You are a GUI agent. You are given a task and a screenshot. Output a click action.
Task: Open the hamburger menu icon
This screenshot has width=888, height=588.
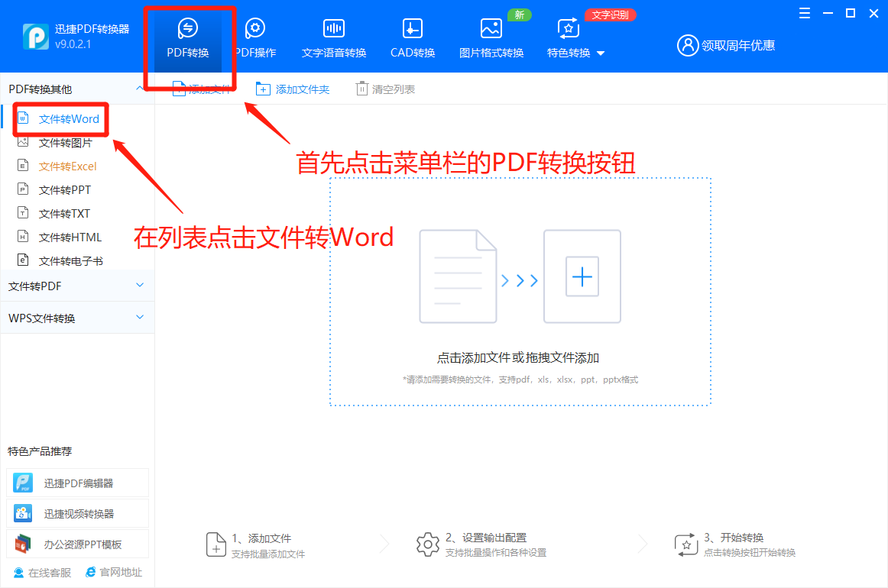pyautogui.click(x=804, y=13)
